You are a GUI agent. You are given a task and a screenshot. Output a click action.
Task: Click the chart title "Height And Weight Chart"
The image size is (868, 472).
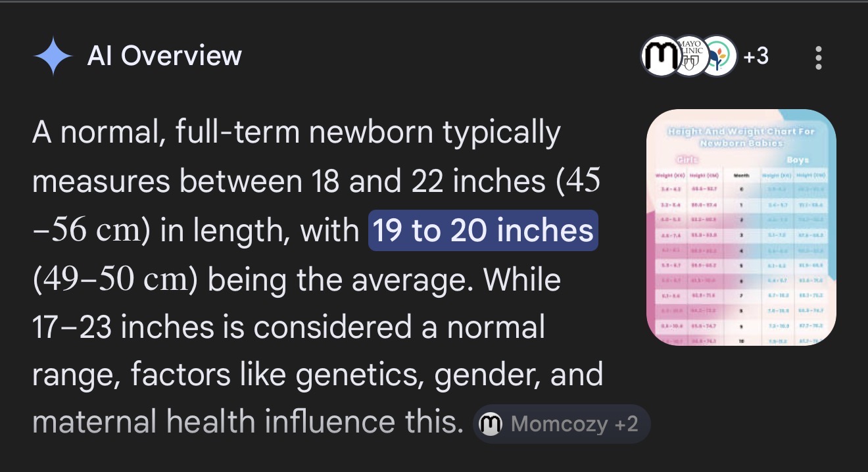click(741, 131)
